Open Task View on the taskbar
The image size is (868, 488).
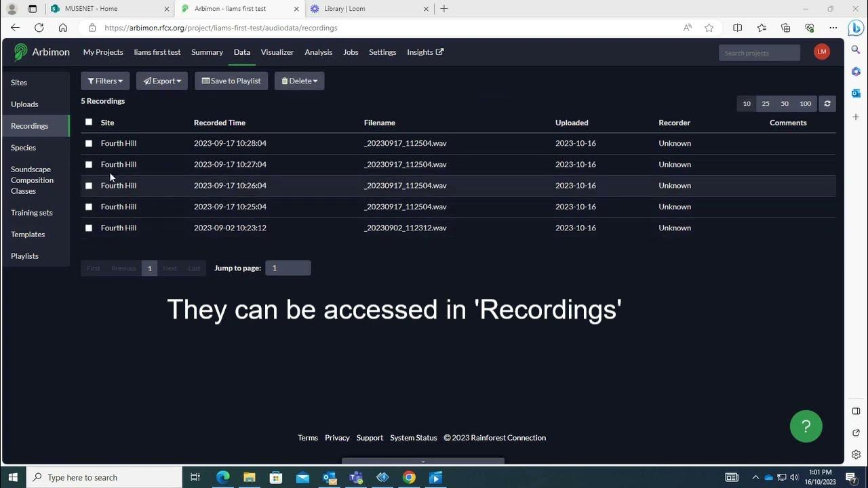coord(195,477)
